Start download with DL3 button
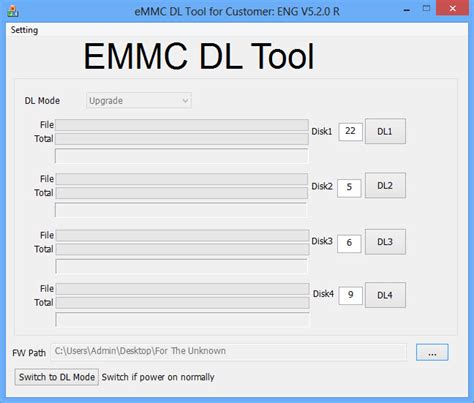The width and height of the screenshot is (474, 403). point(385,242)
